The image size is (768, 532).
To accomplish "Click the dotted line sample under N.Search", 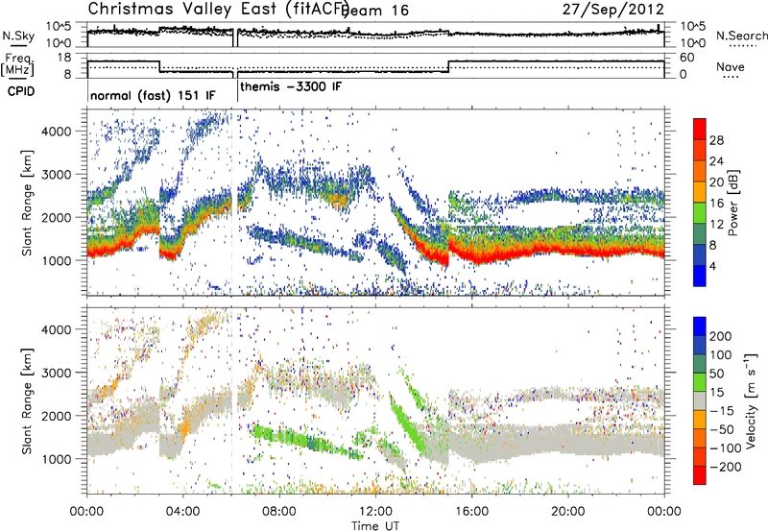I will pyautogui.click(x=743, y=45).
